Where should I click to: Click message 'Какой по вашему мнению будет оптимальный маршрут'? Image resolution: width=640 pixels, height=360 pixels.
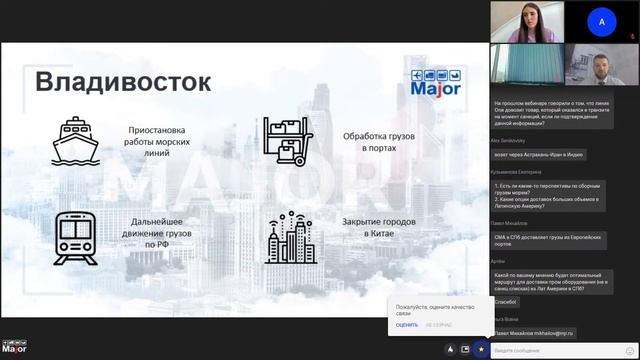click(x=551, y=282)
